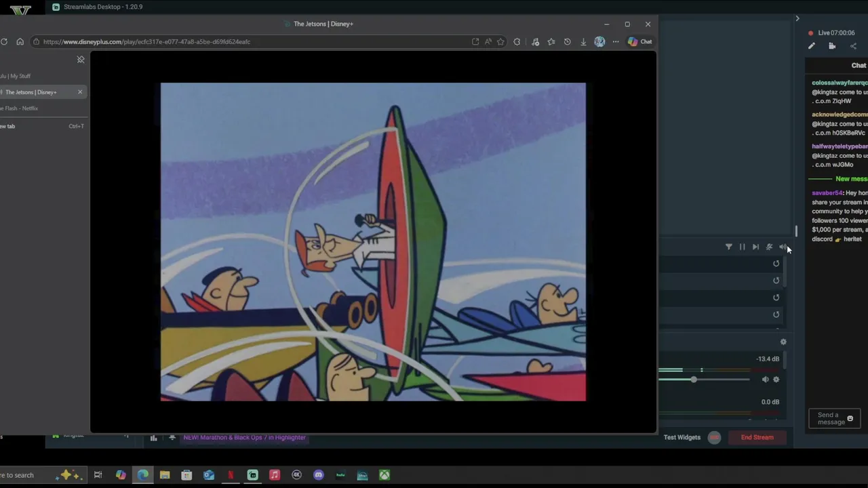The height and width of the screenshot is (488, 868).
Task: Click the Test Widgets button
Action: click(x=682, y=437)
